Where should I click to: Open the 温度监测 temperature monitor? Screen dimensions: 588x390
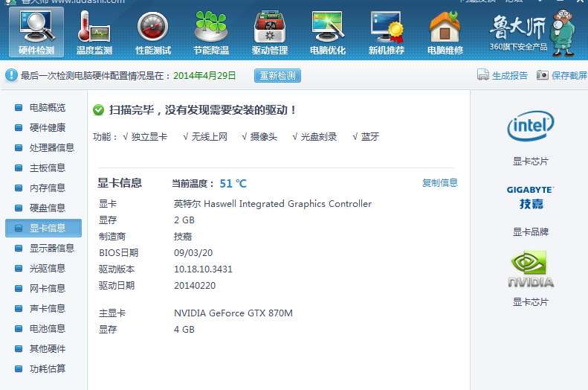pos(94,32)
